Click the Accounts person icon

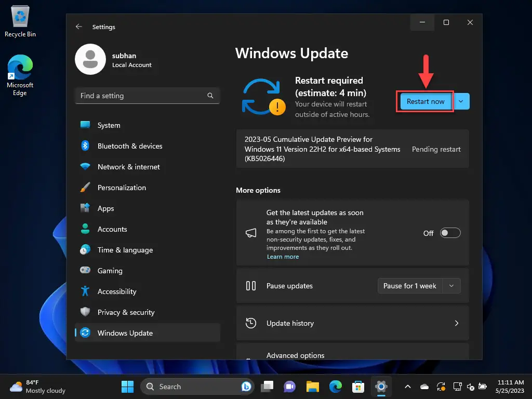click(x=85, y=229)
